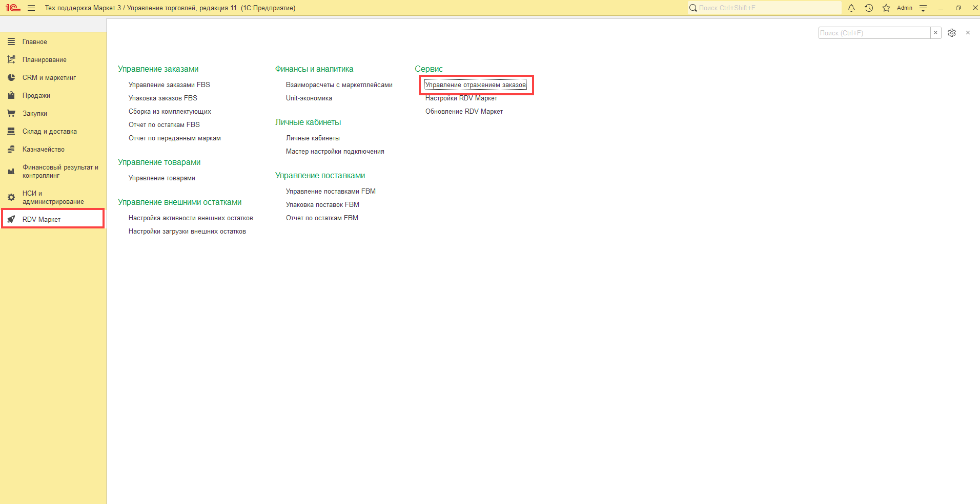
Task: Open Настройки RDV Маркет
Action: click(461, 98)
